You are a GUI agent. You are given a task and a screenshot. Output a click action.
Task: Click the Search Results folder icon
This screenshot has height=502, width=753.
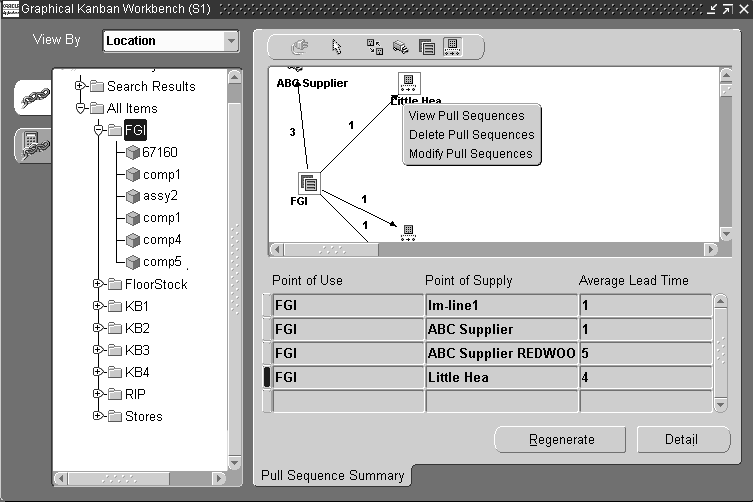click(97, 86)
